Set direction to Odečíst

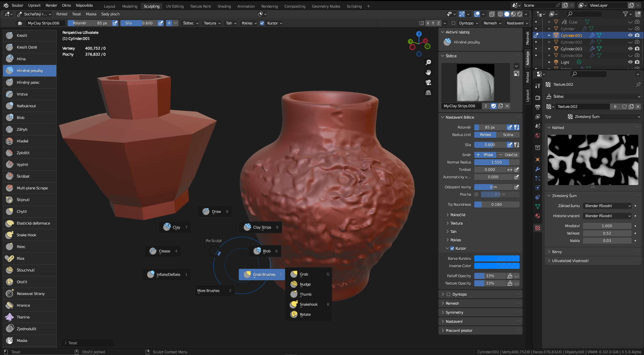point(508,155)
